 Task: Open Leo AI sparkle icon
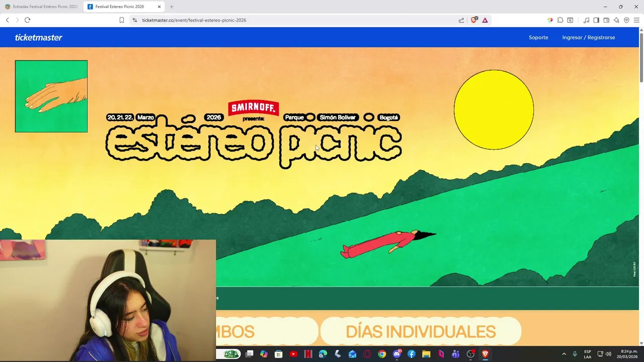[616, 20]
